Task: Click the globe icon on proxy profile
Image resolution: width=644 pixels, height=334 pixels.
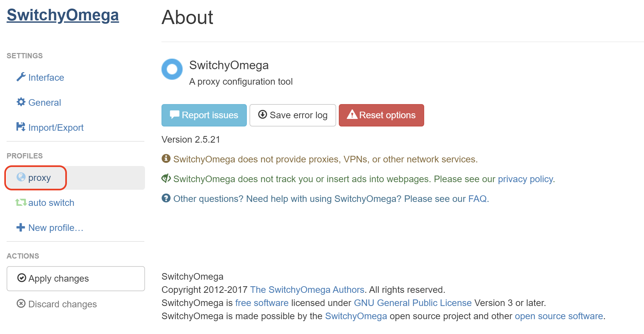Action: click(21, 177)
